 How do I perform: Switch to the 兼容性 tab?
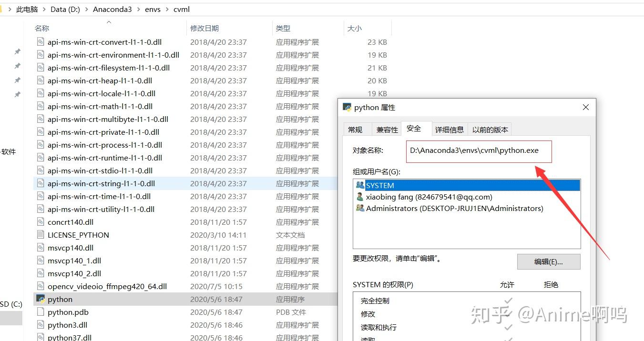[x=387, y=129]
